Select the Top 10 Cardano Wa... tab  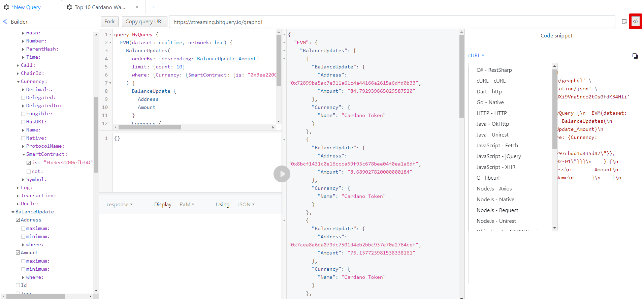pyautogui.click(x=100, y=7)
